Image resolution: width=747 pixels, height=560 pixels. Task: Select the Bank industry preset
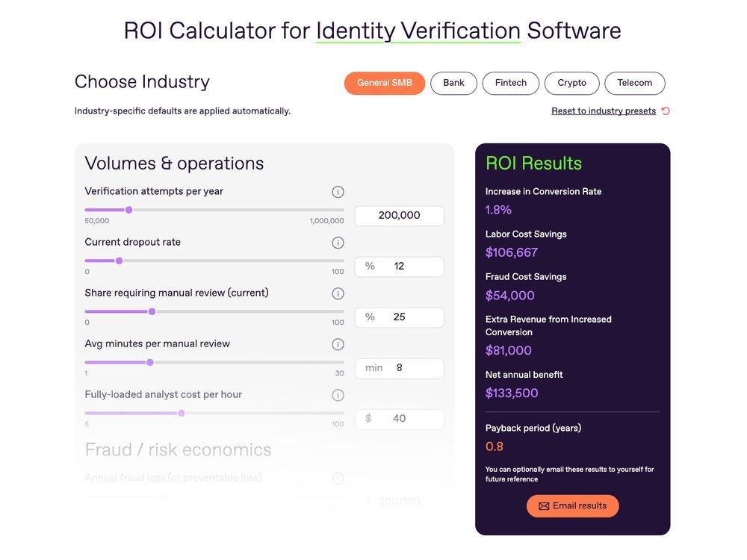[453, 83]
